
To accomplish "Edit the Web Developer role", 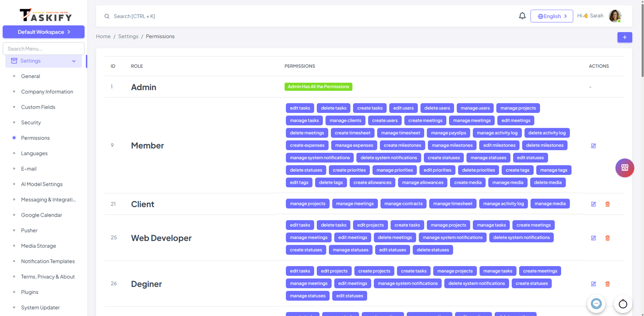I will (593, 238).
